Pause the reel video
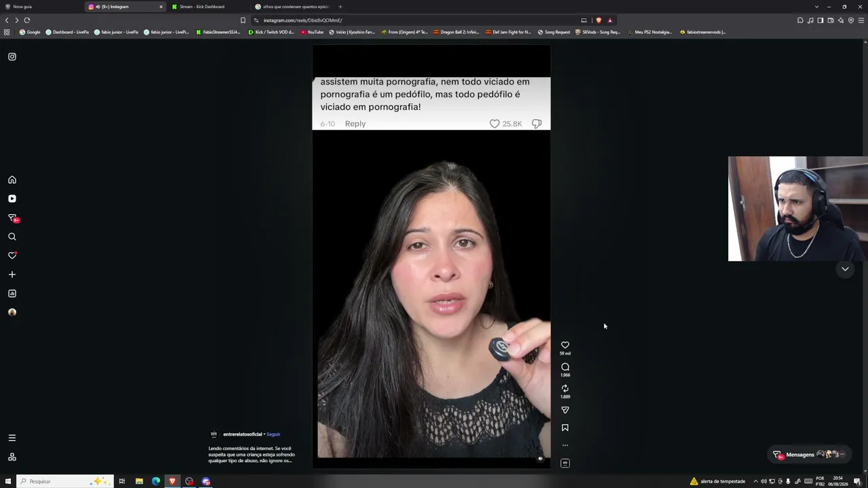Screen dimensions: 868x488 point(431,256)
